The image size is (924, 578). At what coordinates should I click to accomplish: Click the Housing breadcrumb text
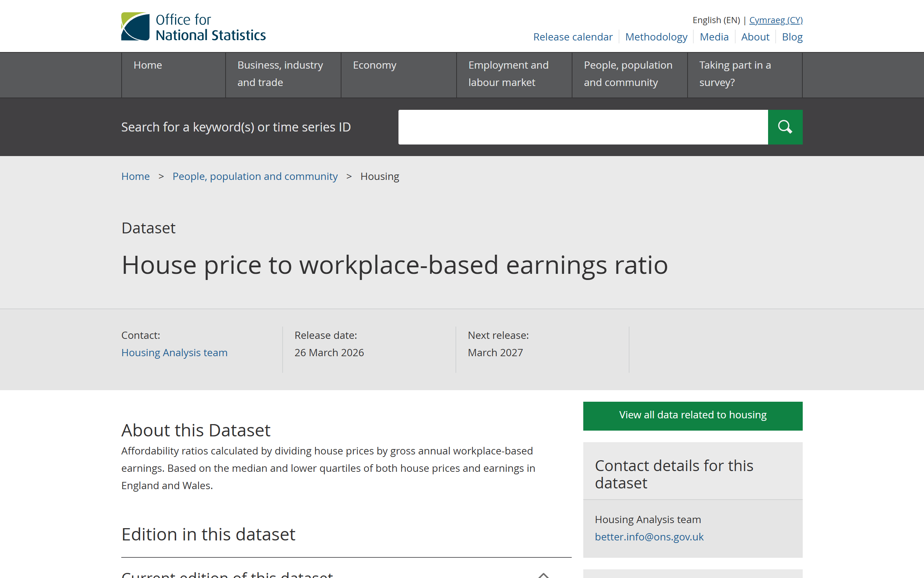(x=380, y=176)
